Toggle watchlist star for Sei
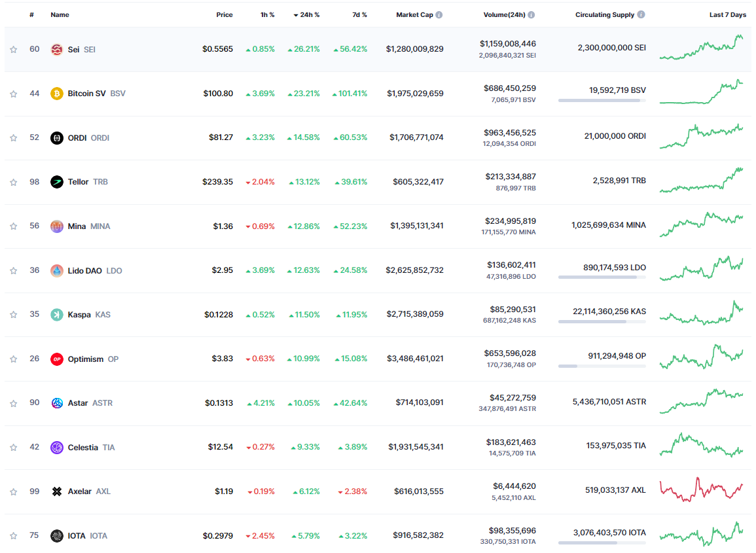 click(x=14, y=49)
